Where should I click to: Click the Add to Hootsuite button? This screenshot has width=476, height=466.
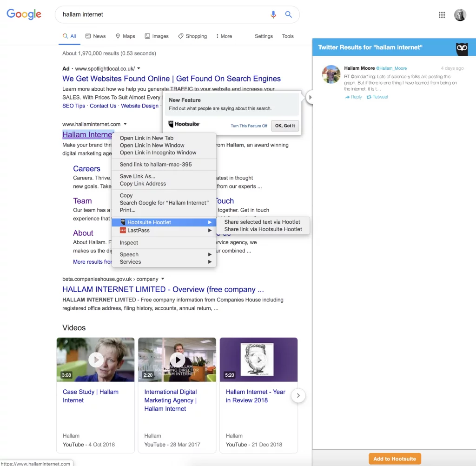coord(395,459)
